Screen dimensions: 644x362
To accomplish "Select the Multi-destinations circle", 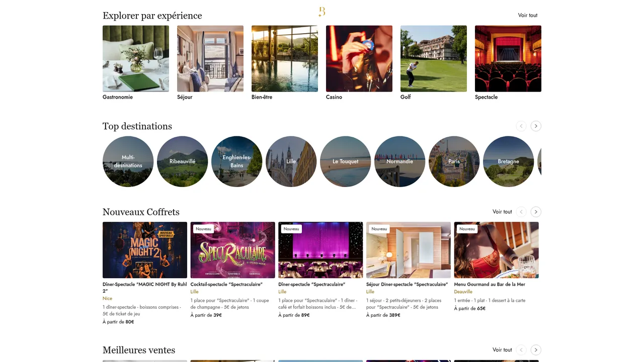I will click(128, 161).
